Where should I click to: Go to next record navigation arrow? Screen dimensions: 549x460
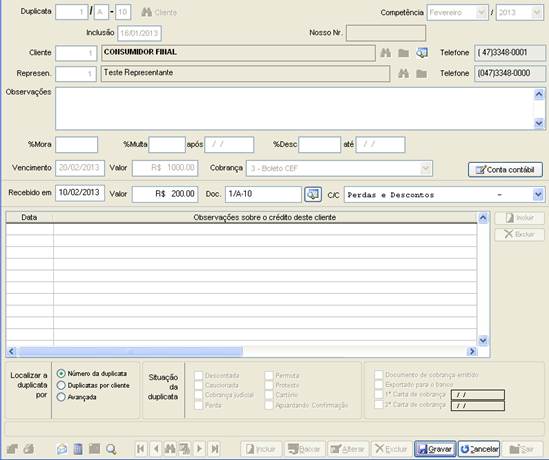tap(199, 448)
